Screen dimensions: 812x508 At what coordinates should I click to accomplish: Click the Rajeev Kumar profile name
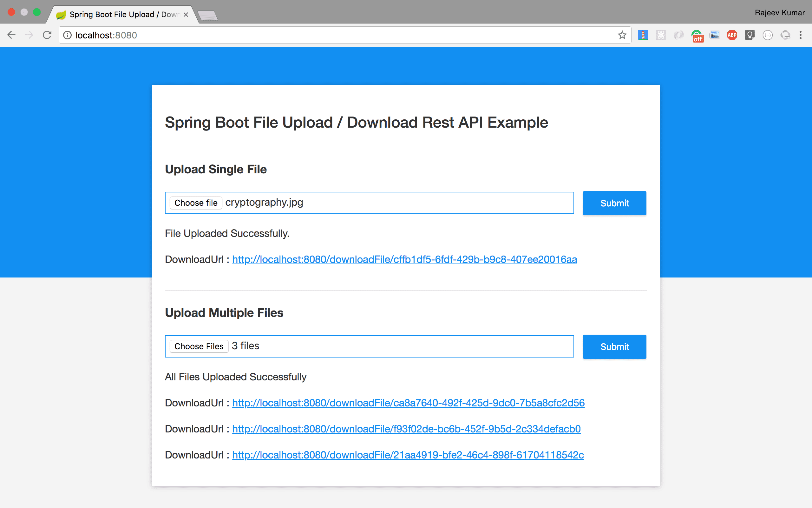coord(779,13)
